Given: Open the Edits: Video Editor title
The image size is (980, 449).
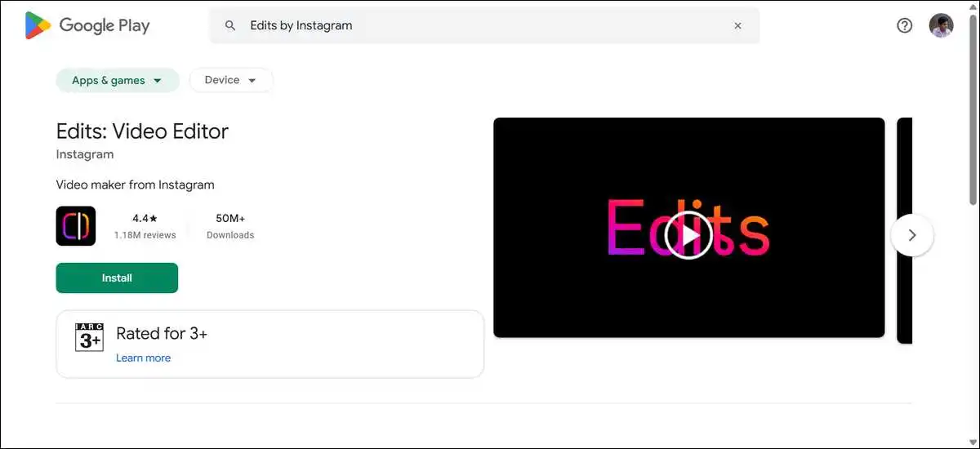Looking at the screenshot, I should click(x=142, y=131).
